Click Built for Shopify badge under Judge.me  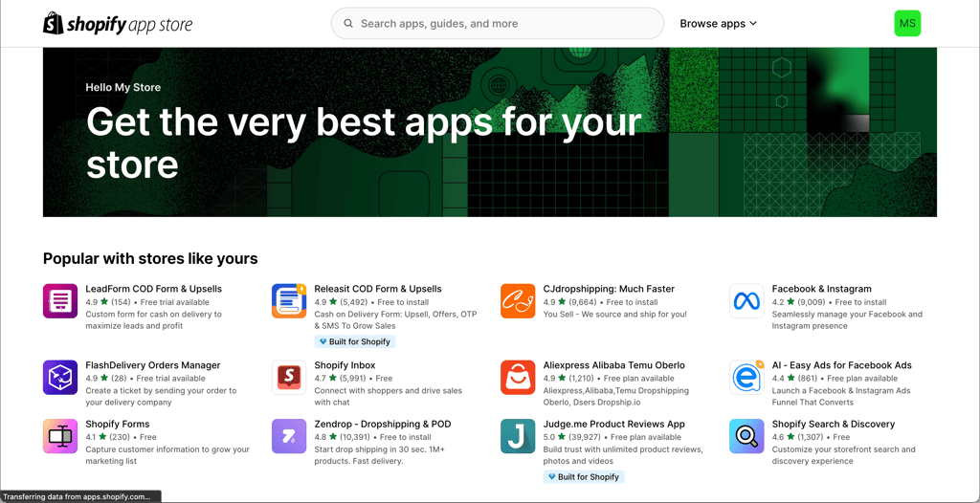(x=584, y=477)
